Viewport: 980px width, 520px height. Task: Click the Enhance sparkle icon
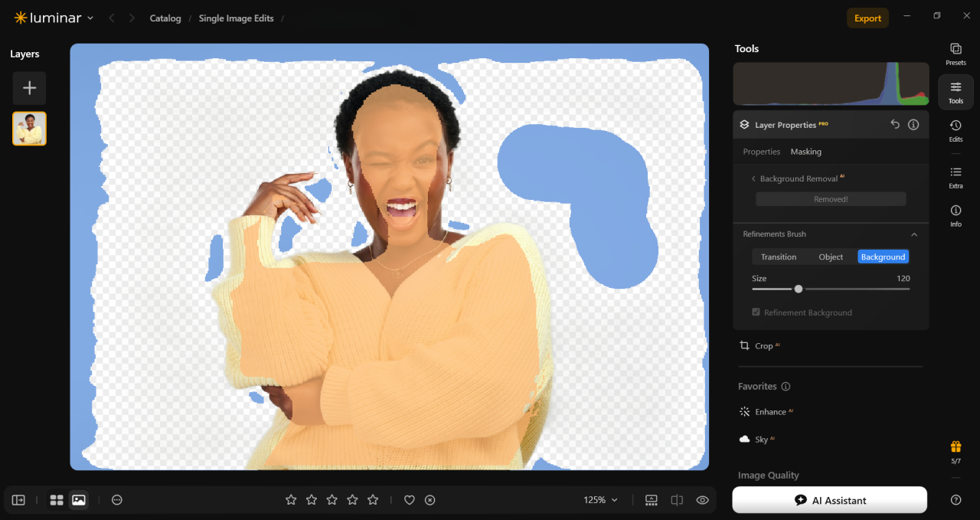pyautogui.click(x=744, y=412)
